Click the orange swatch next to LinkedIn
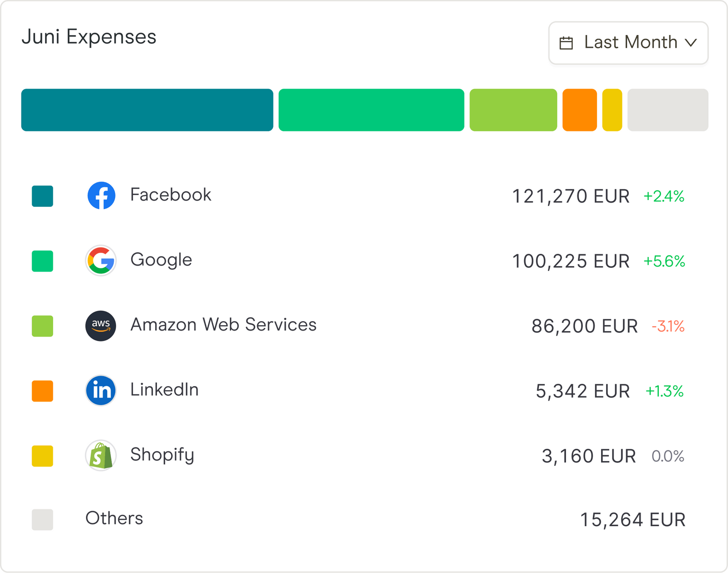This screenshot has width=728, height=573. [42, 391]
